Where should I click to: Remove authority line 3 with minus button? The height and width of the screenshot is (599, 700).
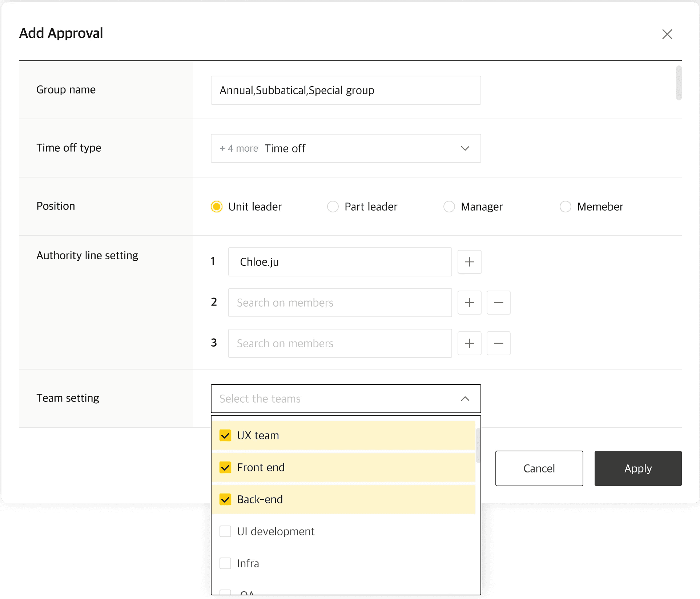[498, 343]
